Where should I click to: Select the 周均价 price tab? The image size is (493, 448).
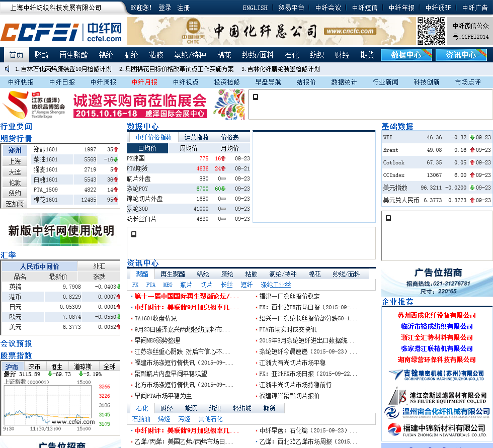pos(188,148)
